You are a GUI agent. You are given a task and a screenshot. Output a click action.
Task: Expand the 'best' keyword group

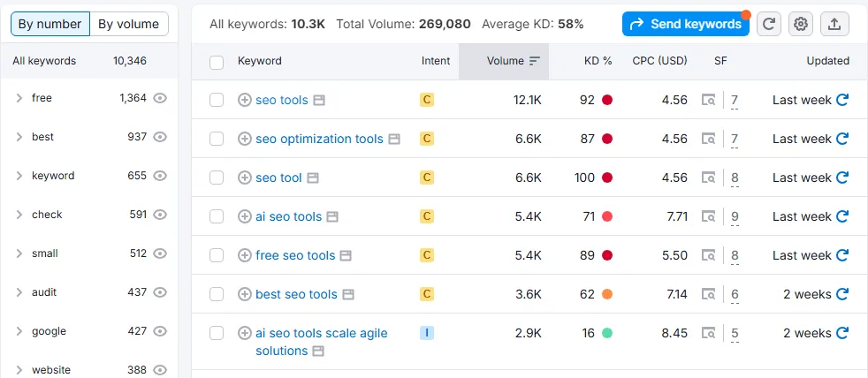tap(19, 137)
